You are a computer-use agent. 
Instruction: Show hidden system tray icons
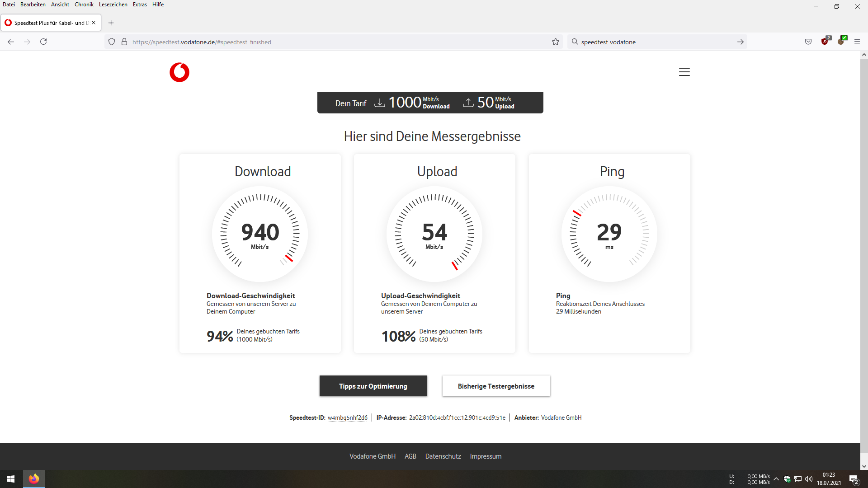click(776, 479)
